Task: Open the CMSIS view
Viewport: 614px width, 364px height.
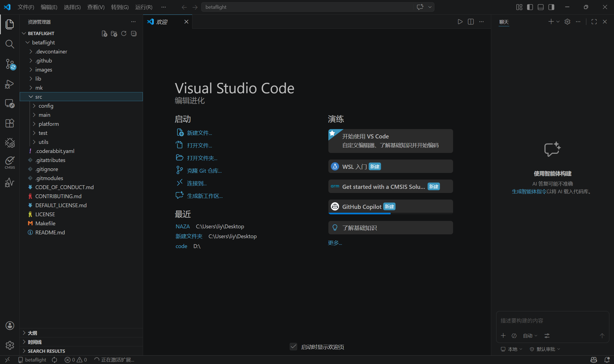Action: click(10, 163)
